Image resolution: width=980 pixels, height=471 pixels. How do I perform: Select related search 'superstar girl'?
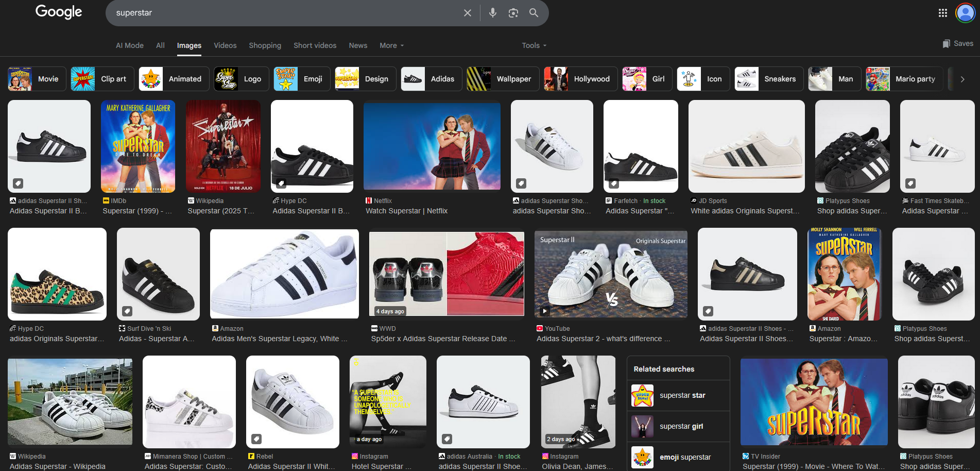[678, 426]
